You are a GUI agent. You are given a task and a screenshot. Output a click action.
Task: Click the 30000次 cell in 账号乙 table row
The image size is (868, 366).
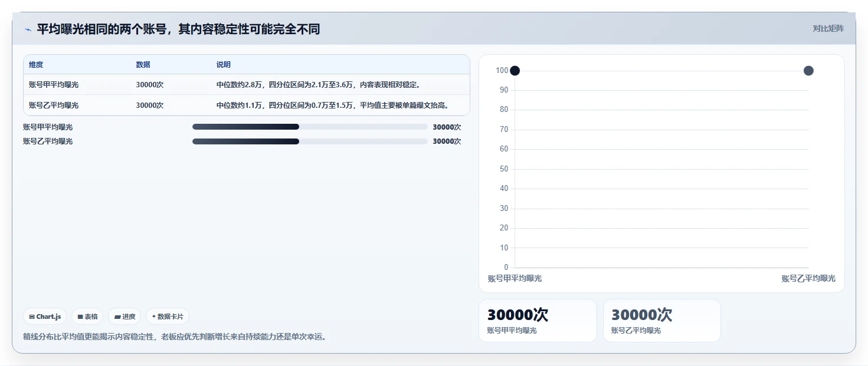[149, 105]
